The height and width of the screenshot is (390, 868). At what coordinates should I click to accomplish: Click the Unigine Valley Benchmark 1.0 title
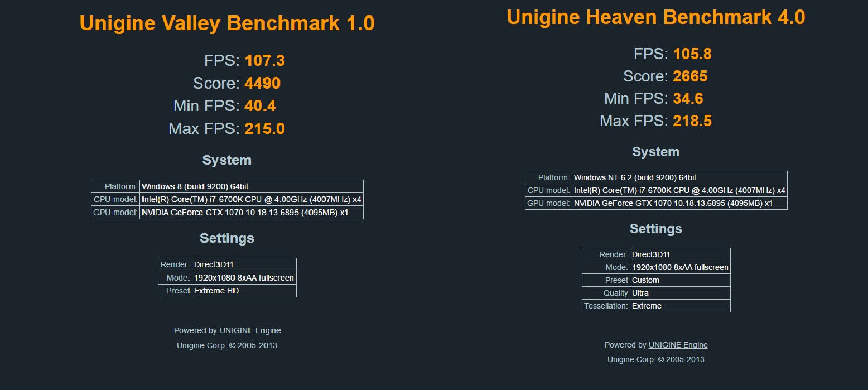227,23
